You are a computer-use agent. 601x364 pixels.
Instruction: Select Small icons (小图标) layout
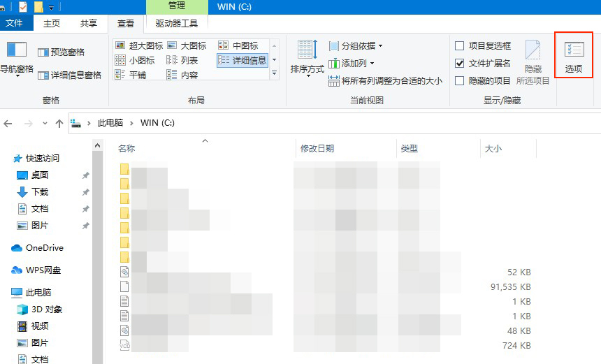[x=135, y=60]
